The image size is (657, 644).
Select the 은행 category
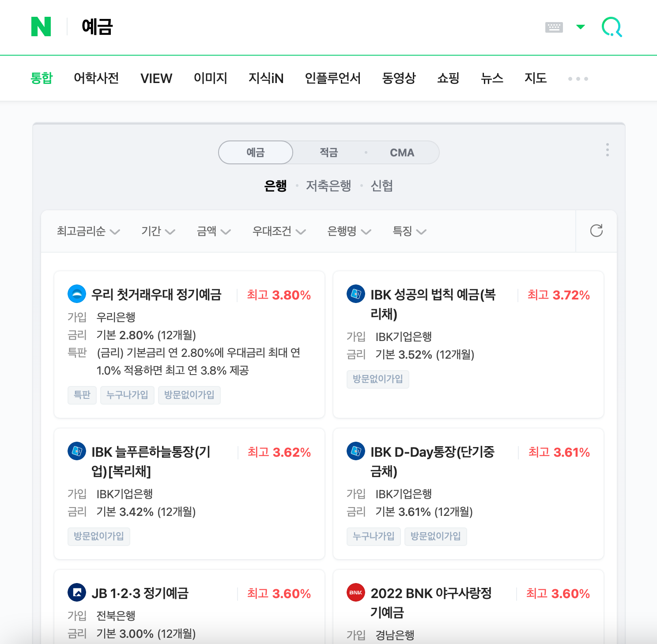pos(276,186)
